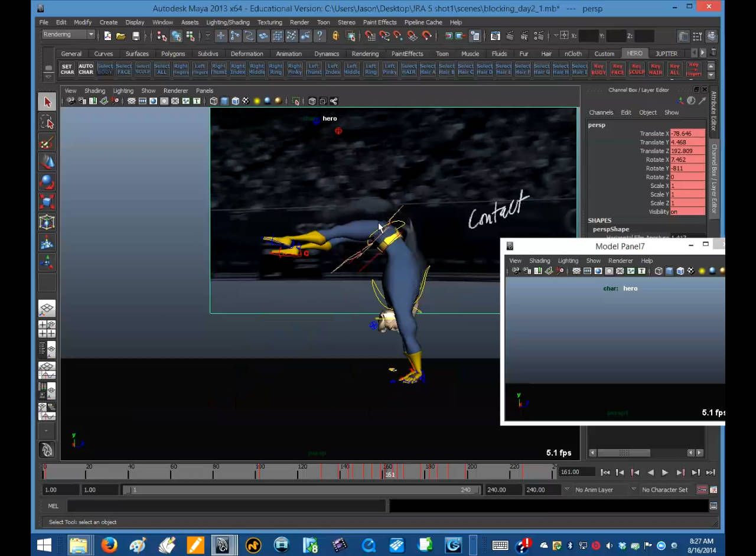Click the question mark snap icon
The image size is (756, 556).
click(320, 36)
